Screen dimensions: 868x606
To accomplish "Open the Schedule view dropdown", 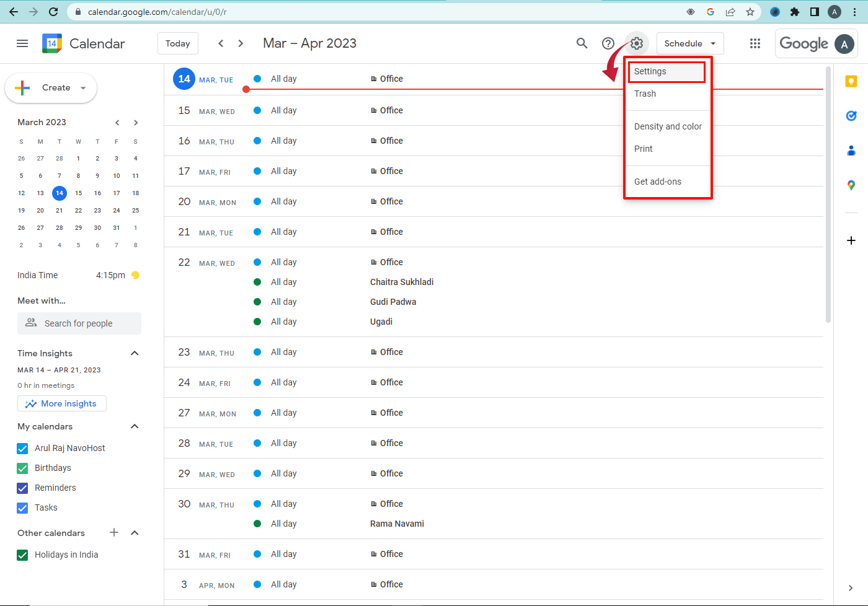I will (689, 43).
